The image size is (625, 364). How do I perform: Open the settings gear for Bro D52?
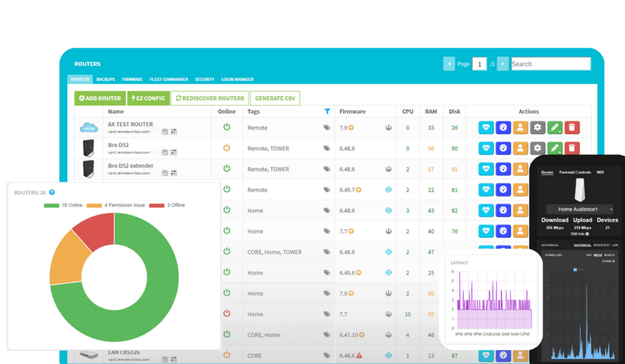[538, 148]
